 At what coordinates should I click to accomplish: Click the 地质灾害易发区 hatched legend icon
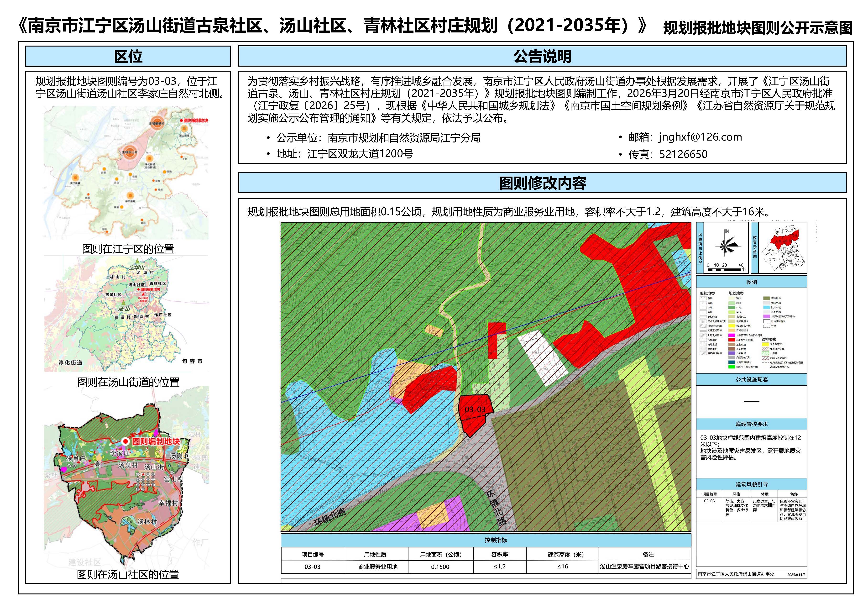click(x=766, y=358)
